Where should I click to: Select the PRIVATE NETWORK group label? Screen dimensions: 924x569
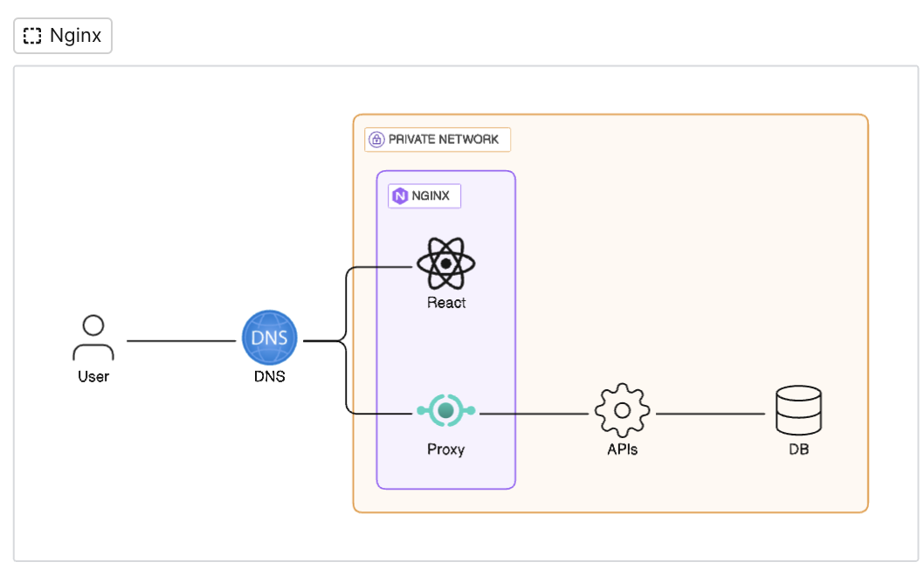pyautogui.click(x=438, y=140)
